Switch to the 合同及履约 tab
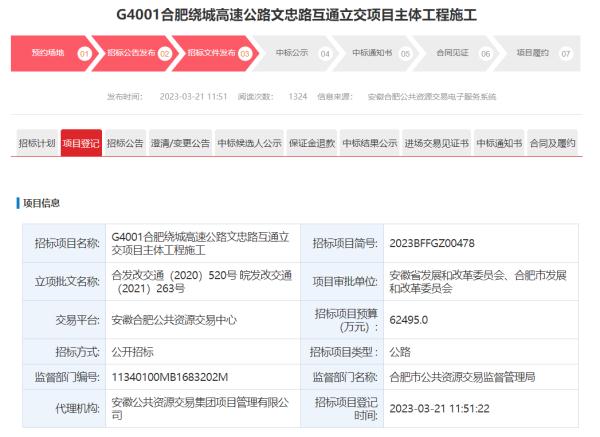600x437 pixels. [x=553, y=143]
